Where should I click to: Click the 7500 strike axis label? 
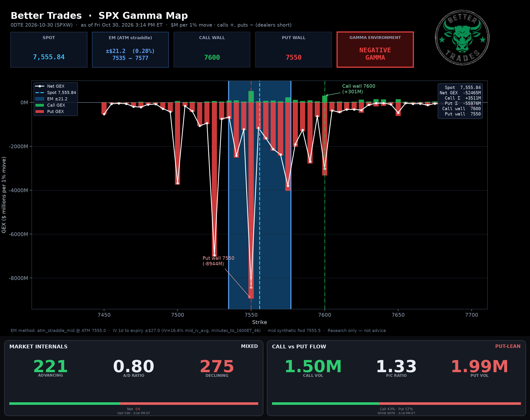(178, 315)
